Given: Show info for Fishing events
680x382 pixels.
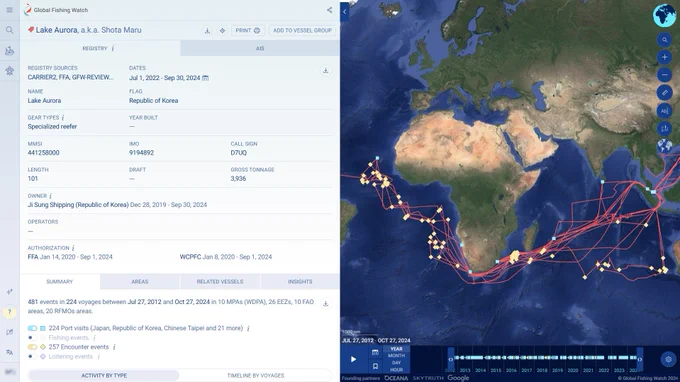Looking at the screenshot, I should coord(94,338).
